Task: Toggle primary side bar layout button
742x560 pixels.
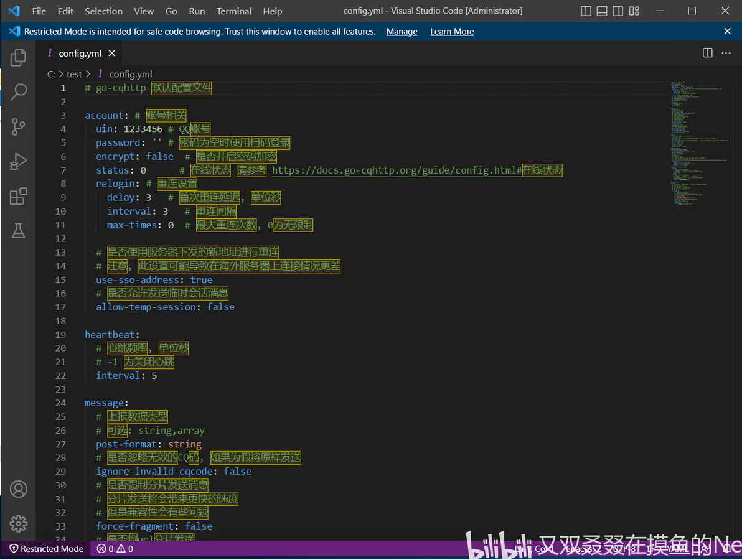Action: tap(586, 11)
